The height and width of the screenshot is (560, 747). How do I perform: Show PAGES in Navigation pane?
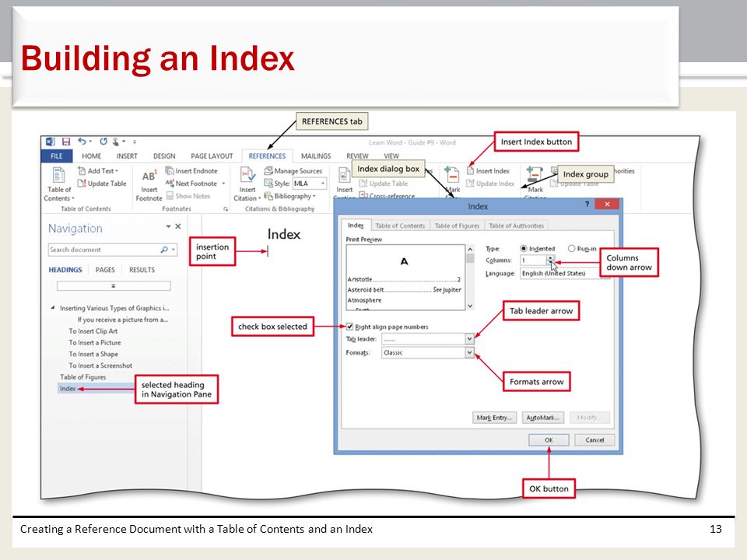coord(105,270)
